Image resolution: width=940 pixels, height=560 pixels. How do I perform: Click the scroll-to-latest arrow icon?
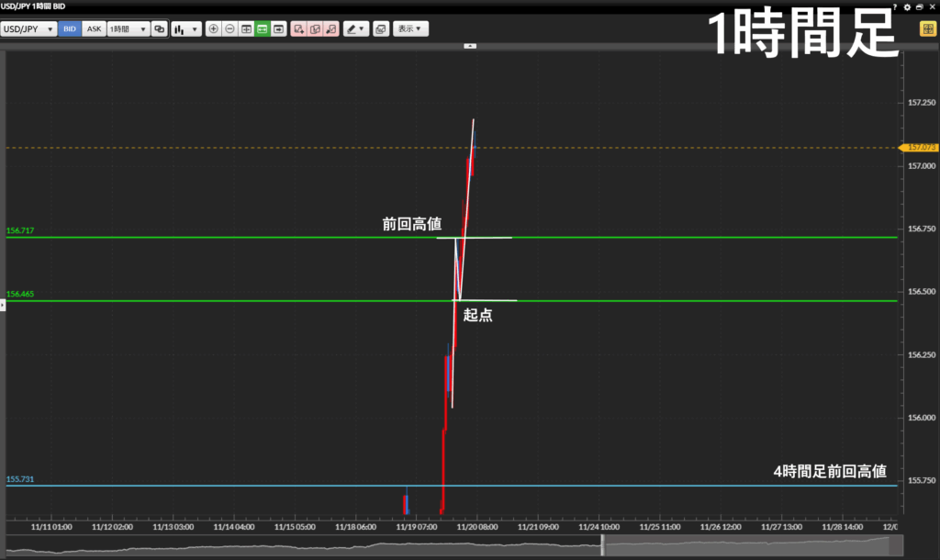click(278, 28)
